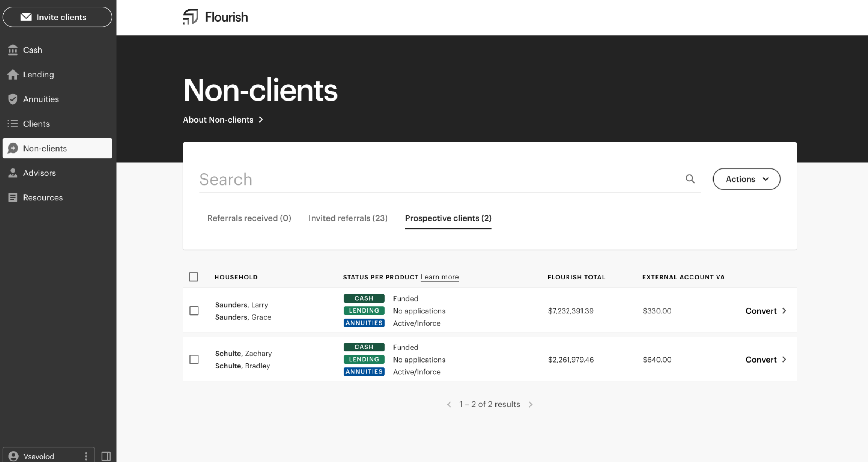868x462 pixels.
Task: Click the Vsevolod user name
Action: click(39, 456)
